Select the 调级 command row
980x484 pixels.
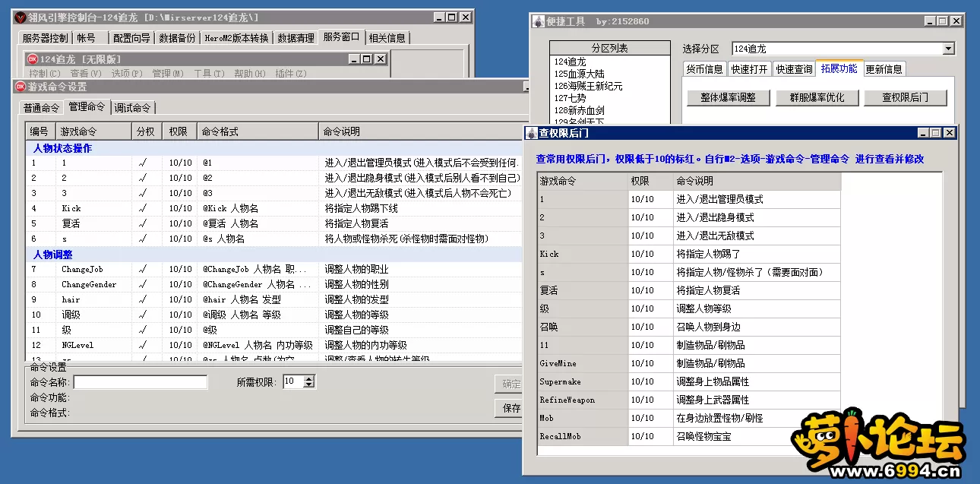[275, 315]
